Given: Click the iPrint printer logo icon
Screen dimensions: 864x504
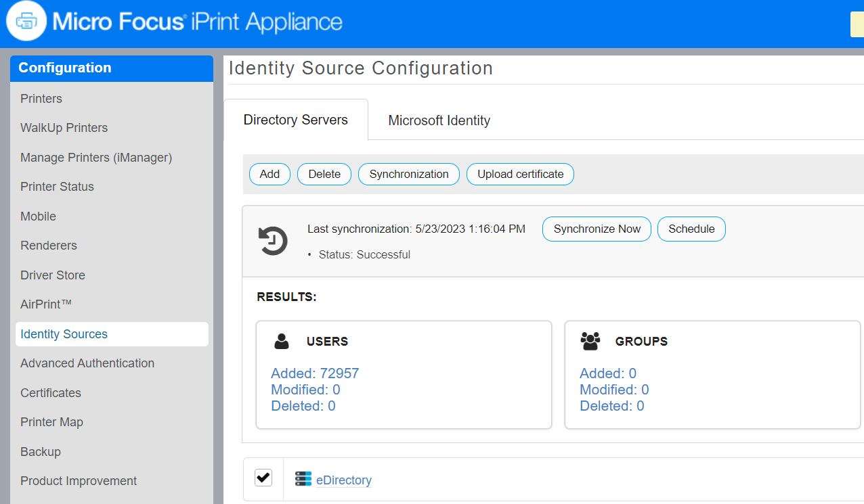Looking at the screenshot, I should pyautogui.click(x=26, y=22).
